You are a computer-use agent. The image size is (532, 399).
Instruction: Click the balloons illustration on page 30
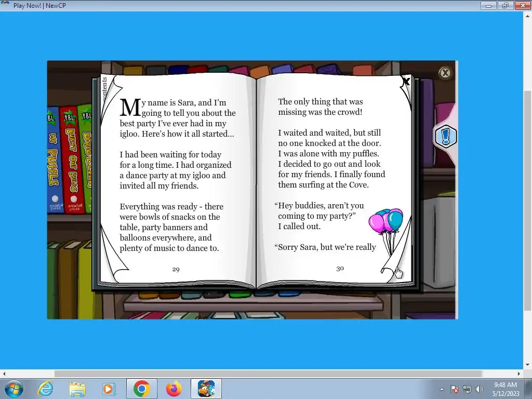click(x=387, y=231)
